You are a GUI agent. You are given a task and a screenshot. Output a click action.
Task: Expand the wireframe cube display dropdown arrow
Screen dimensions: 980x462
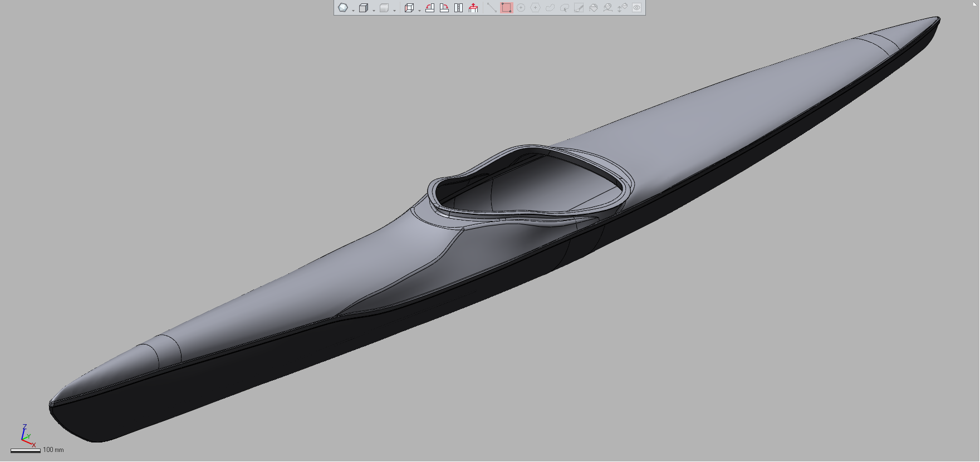[374, 10]
